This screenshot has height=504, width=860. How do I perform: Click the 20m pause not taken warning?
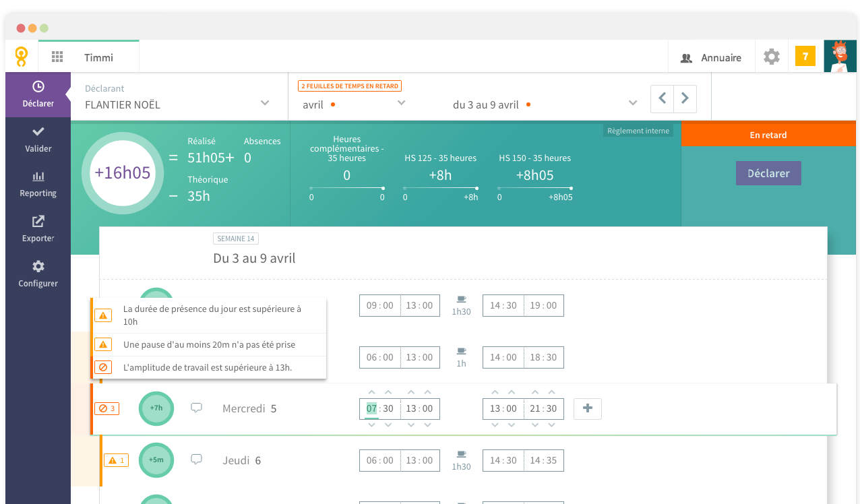[x=209, y=344]
